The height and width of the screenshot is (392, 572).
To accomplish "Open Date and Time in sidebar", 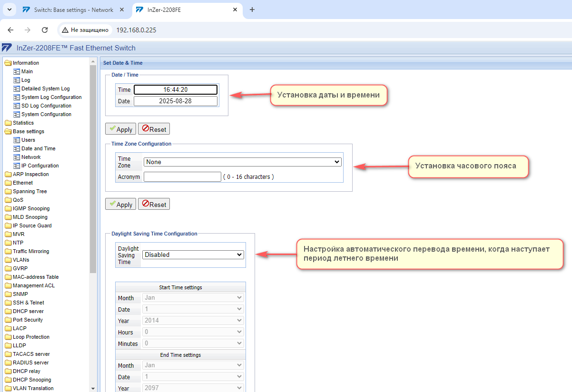I will [x=38, y=148].
